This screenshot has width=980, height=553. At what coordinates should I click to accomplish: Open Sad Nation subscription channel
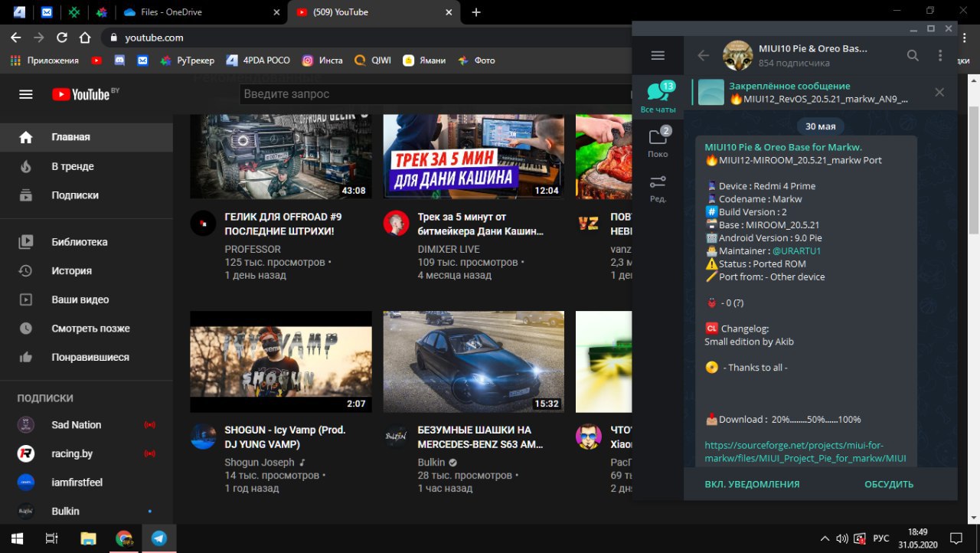(x=86, y=425)
